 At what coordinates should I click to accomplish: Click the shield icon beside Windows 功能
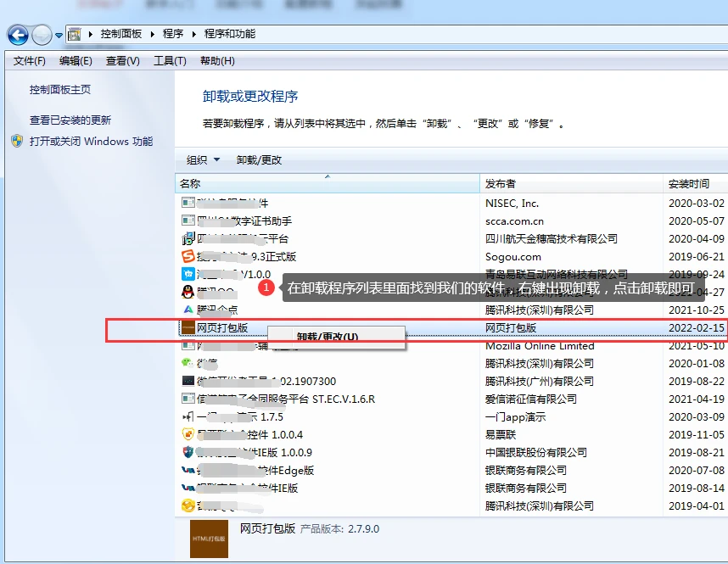[17, 141]
